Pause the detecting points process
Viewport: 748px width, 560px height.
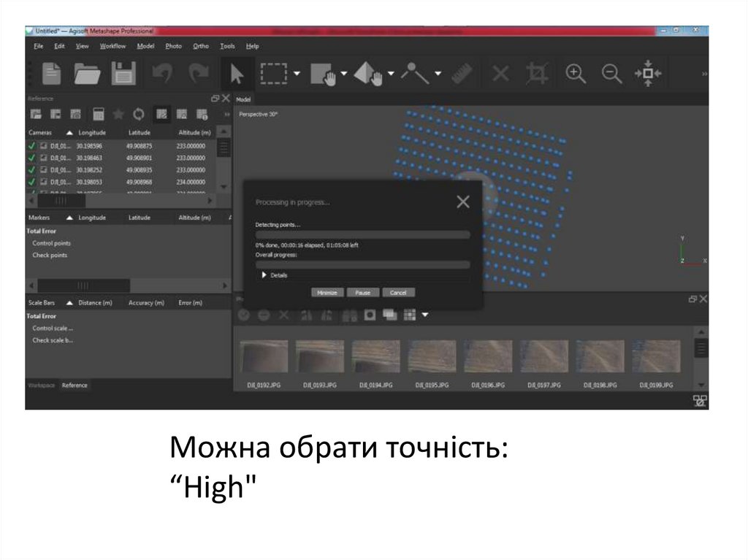363,292
